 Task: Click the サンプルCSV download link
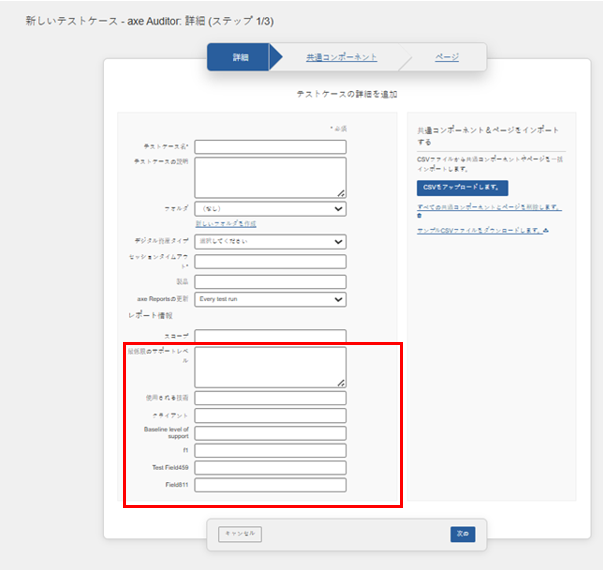click(x=479, y=230)
